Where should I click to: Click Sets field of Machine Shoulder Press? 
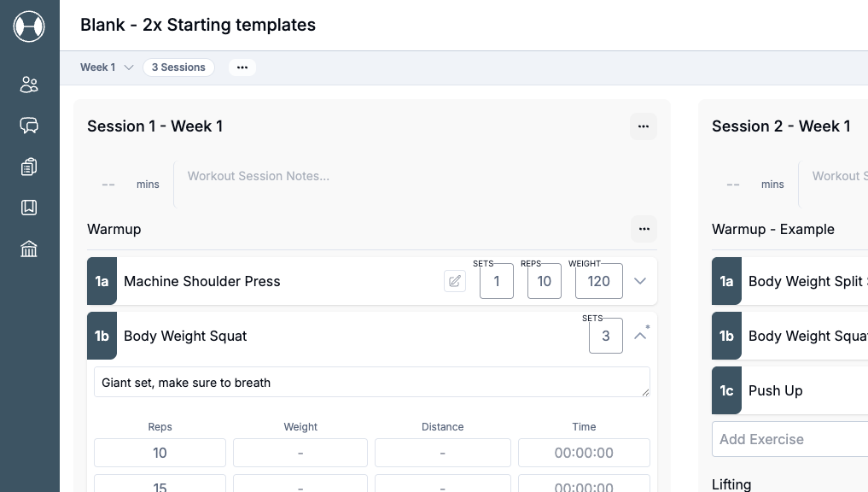pyautogui.click(x=497, y=281)
